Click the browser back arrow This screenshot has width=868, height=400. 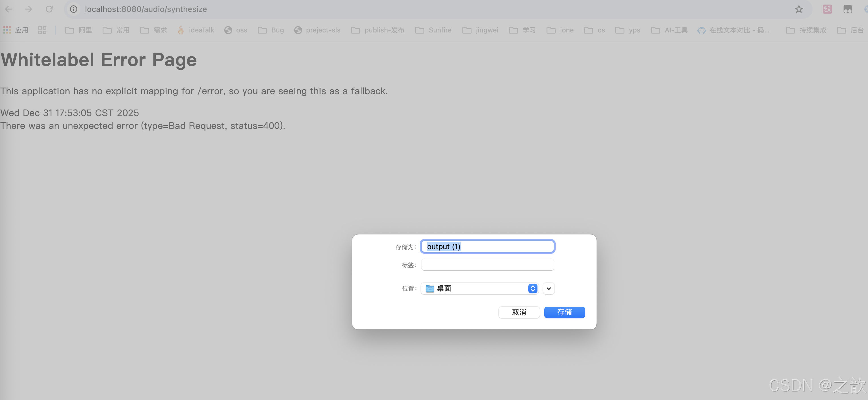[9, 9]
